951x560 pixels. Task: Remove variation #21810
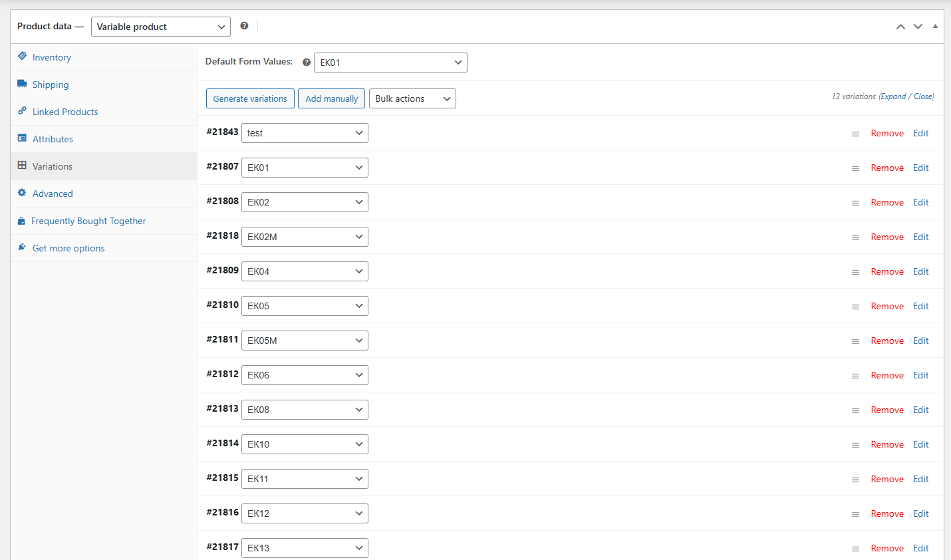[887, 306]
